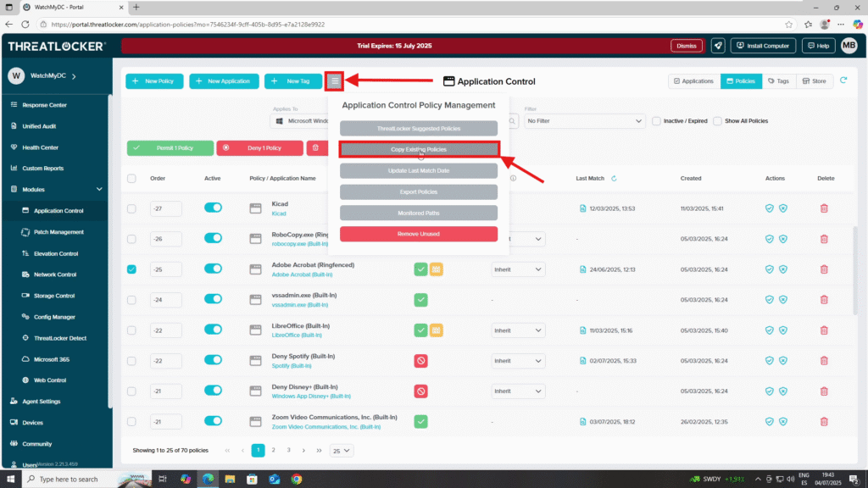Click the rocket icon in top banner

[718, 46]
